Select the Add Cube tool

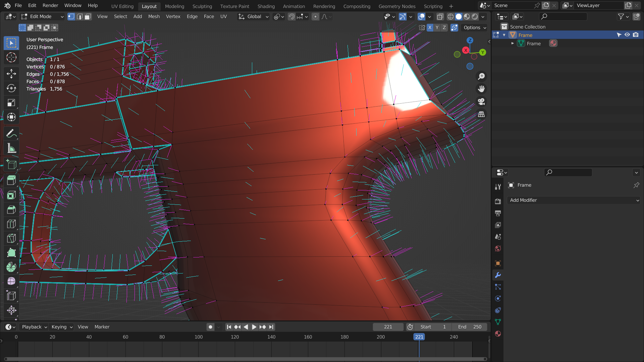click(11, 164)
